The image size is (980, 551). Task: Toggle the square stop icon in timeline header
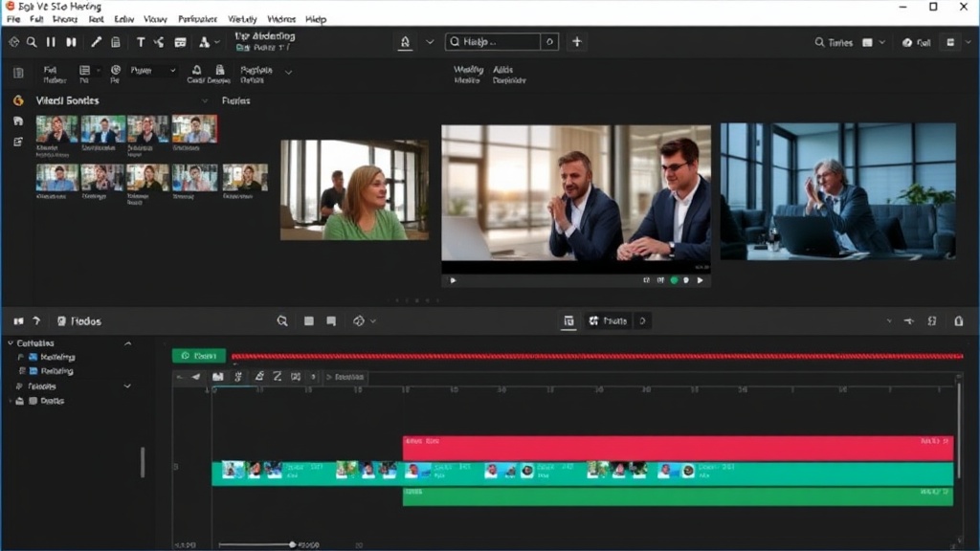[309, 321]
